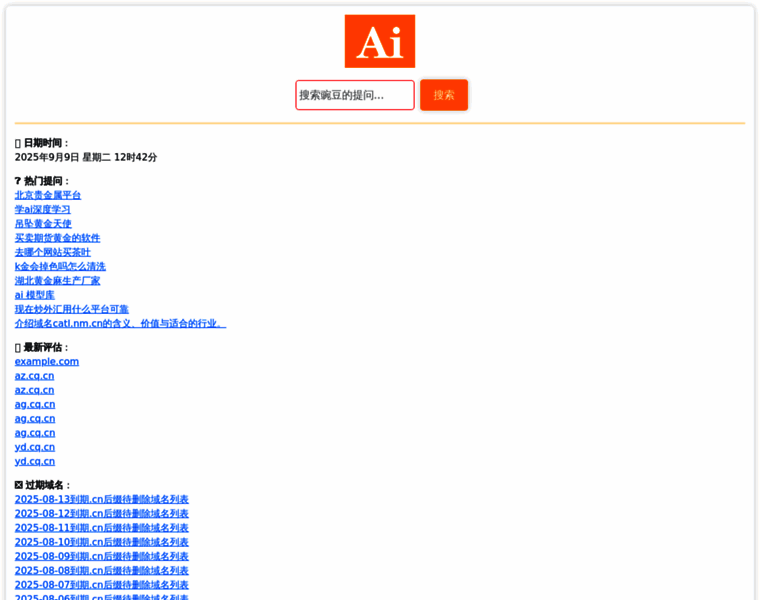Viewport: 760px width, 600px height.
Task: Visit the 去哪个网站买茶叶 link
Action: click(52, 252)
